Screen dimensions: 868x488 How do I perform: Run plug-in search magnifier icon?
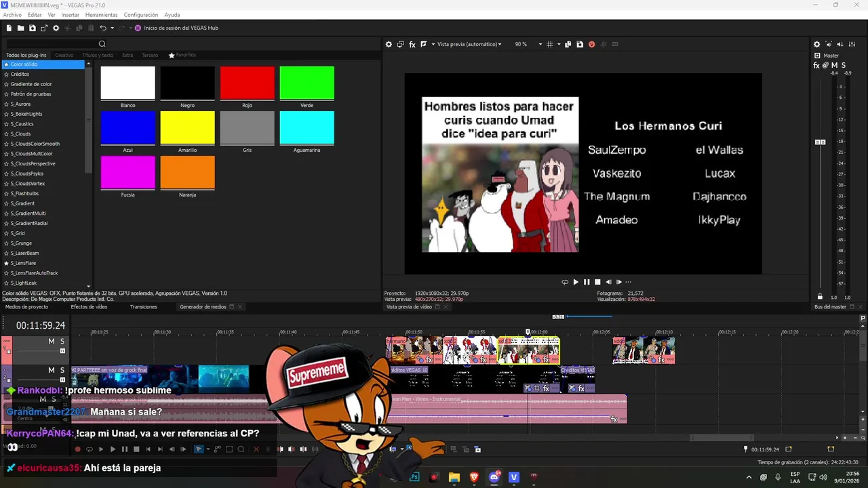[x=102, y=44]
